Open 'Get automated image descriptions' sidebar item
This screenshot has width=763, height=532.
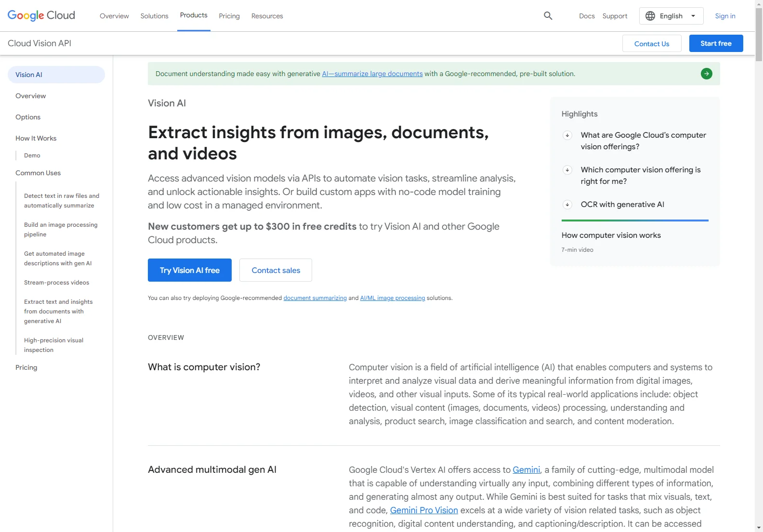(x=58, y=259)
